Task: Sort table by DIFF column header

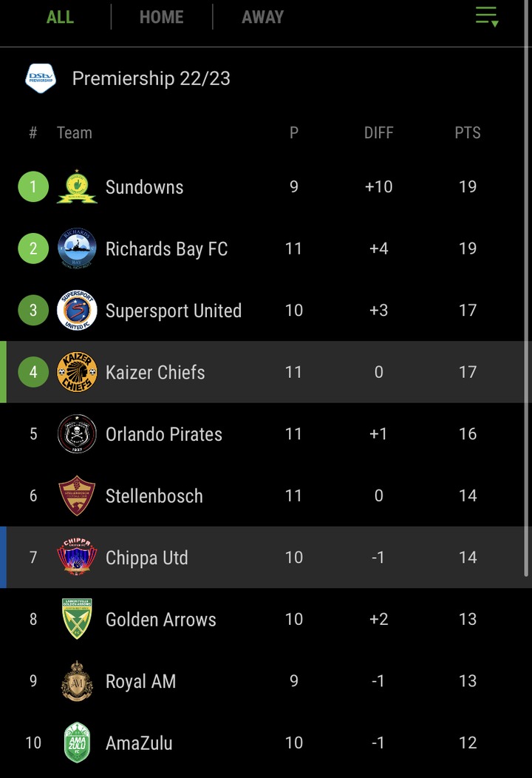Action: [x=379, y=133]
